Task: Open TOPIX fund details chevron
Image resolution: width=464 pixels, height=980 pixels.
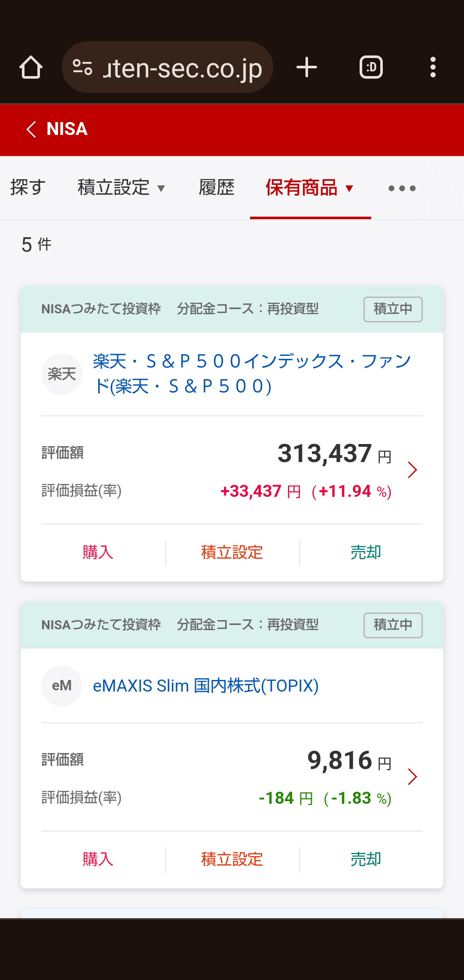Action: click(x=412, y=777)
